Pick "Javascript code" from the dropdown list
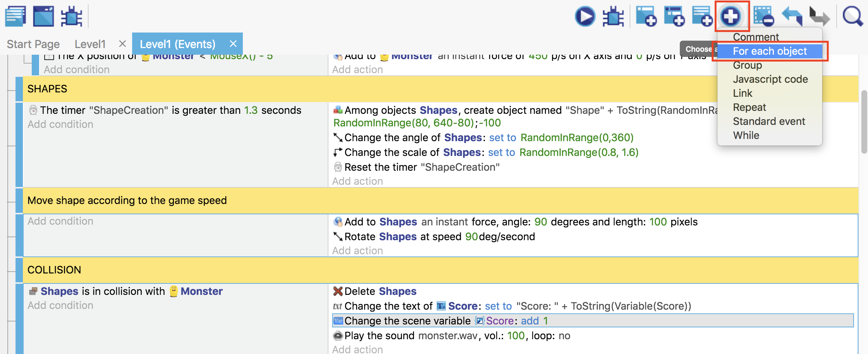868x354 pixels. (x=770, y=79)
